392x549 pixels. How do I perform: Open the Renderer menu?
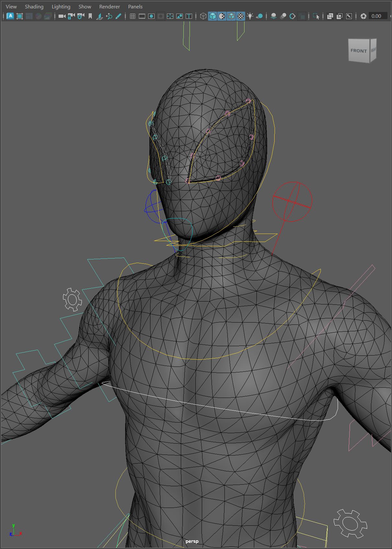coord(109,6)
